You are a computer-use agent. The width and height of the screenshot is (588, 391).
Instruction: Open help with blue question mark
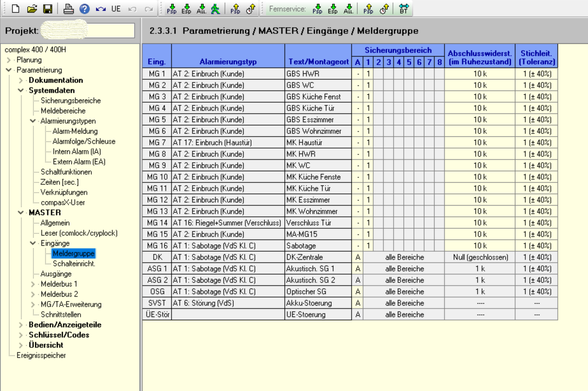point(84,8)
